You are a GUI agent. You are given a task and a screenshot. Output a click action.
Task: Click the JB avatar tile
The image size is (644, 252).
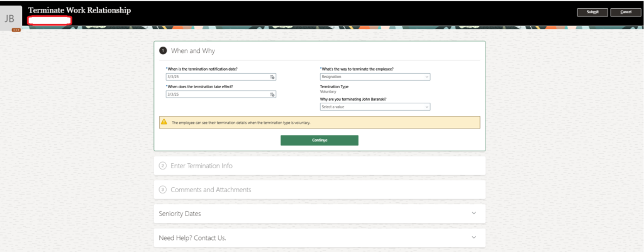pos(9,18)
